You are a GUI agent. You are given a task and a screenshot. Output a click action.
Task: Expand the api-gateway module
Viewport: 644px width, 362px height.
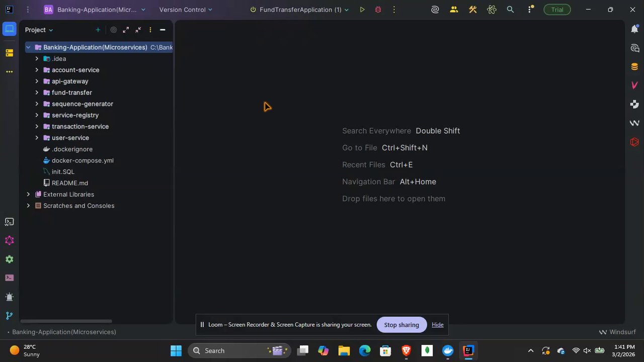[x=37, y=81]
